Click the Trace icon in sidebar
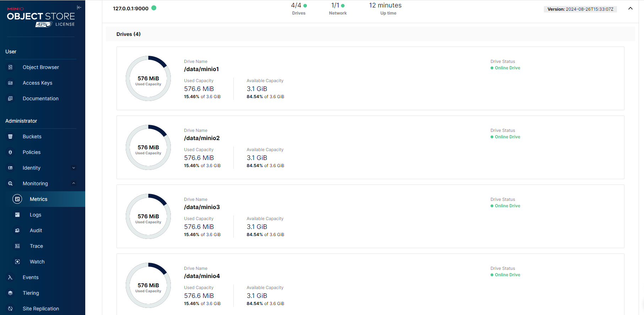The image size is (644, 315). coord(17,246)
